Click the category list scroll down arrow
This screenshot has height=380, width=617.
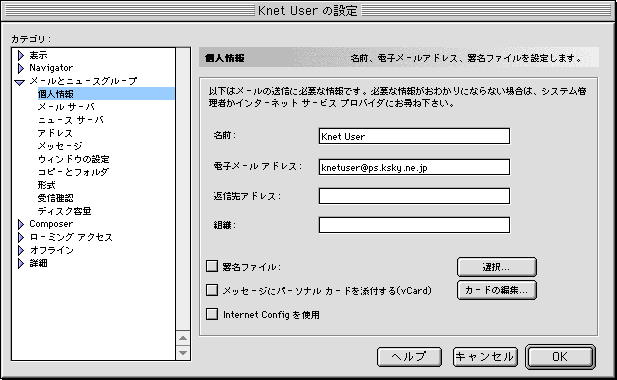pos(183,353)
